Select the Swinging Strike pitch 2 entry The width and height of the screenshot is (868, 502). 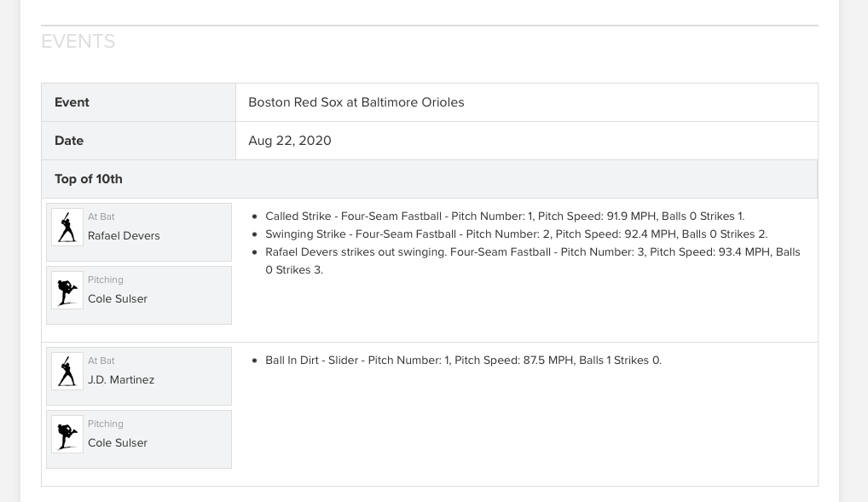click(x=516, y=234)
